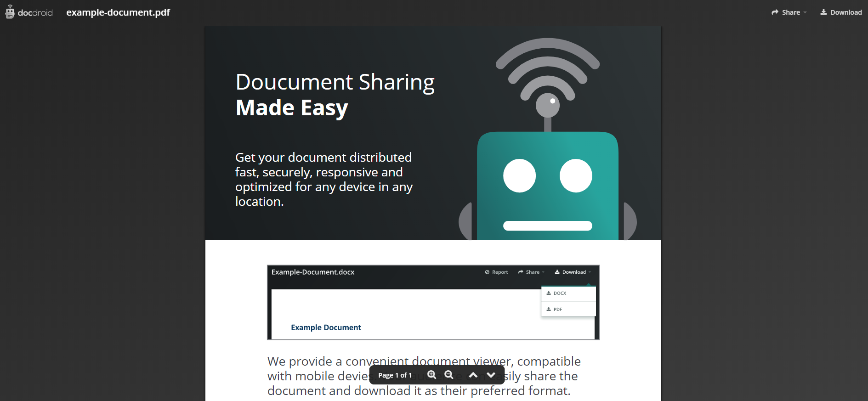This screenshot has width=868, height=401.
Task: Go to next page with down chevron
Action: pos(491,375)
